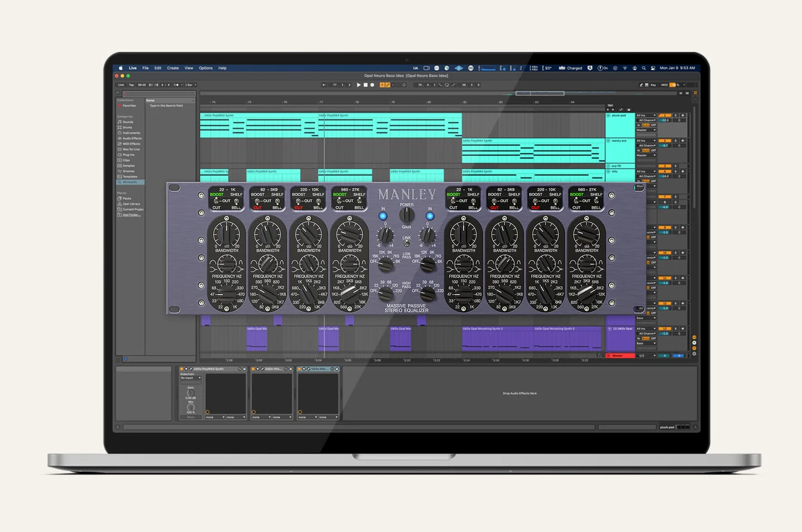This screenshot has height=532, width=802.
Task: Open Master output dropdown on wacky arp track
Action: (x=646, y=155)
